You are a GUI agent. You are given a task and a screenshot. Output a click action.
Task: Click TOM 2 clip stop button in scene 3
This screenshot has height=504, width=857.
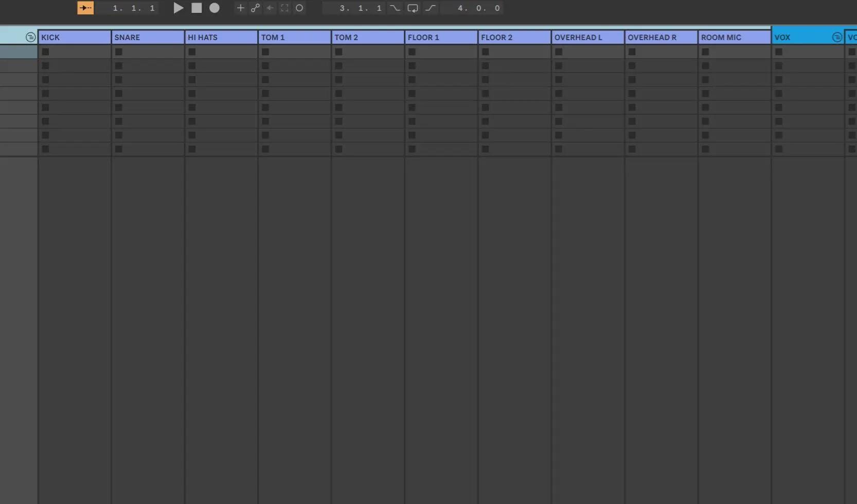point(338,80)
